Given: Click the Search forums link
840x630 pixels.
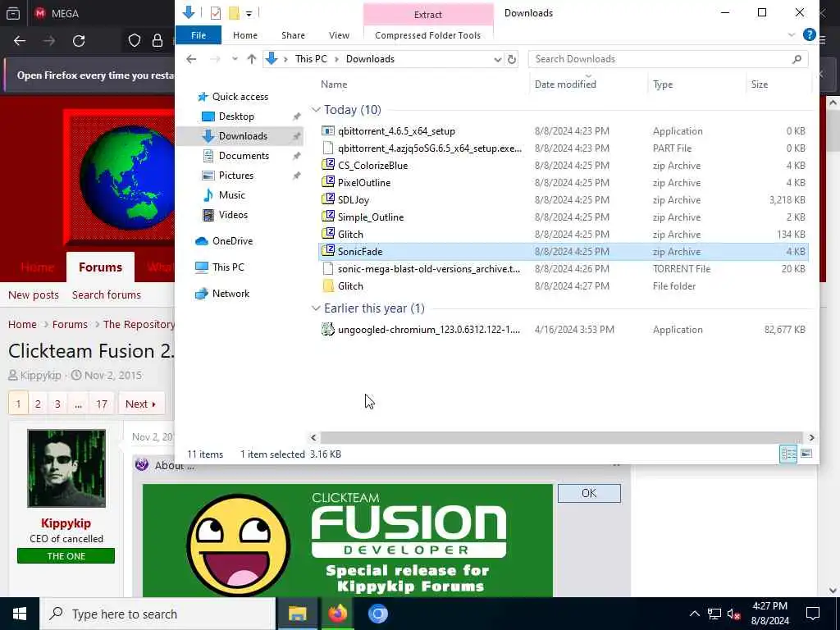Looking at the screenshot, I should pyautogui.click(x=106, y=295).
